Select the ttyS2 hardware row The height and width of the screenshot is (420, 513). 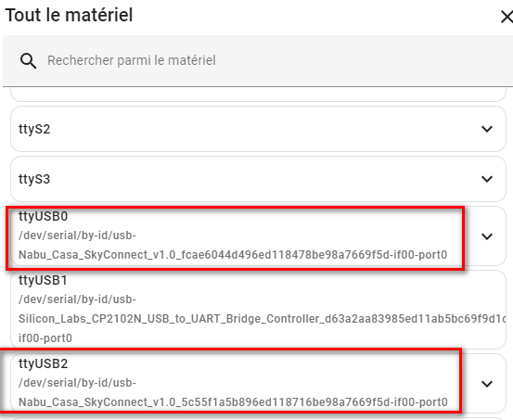pyautogui.click(x=258, y=129)
